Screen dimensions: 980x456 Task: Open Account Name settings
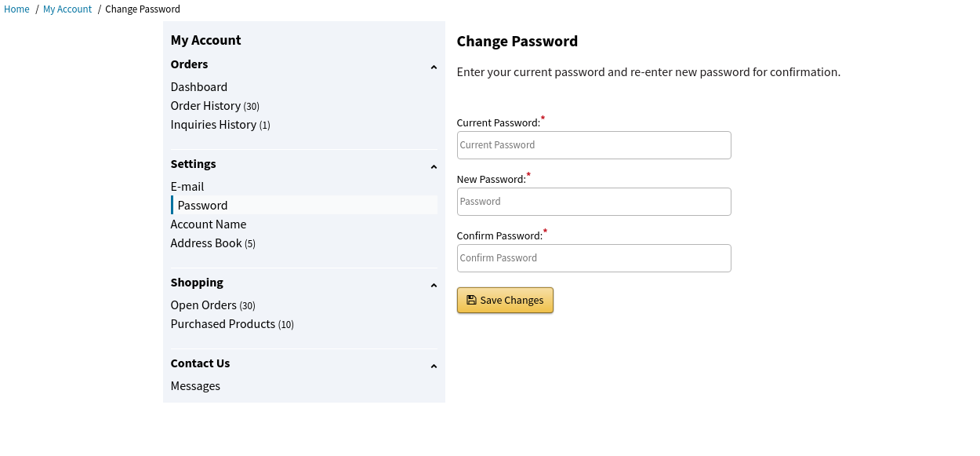coord(209,224)
